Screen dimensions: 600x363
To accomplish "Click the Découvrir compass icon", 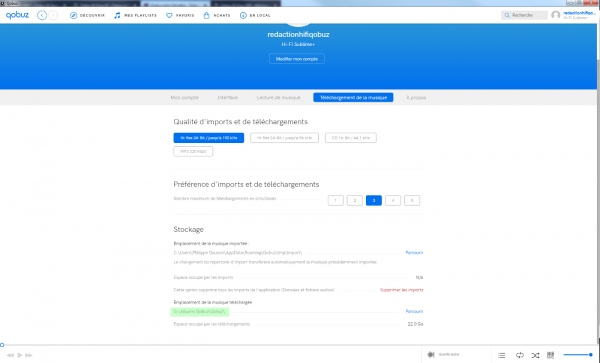I will coord(73,15).
